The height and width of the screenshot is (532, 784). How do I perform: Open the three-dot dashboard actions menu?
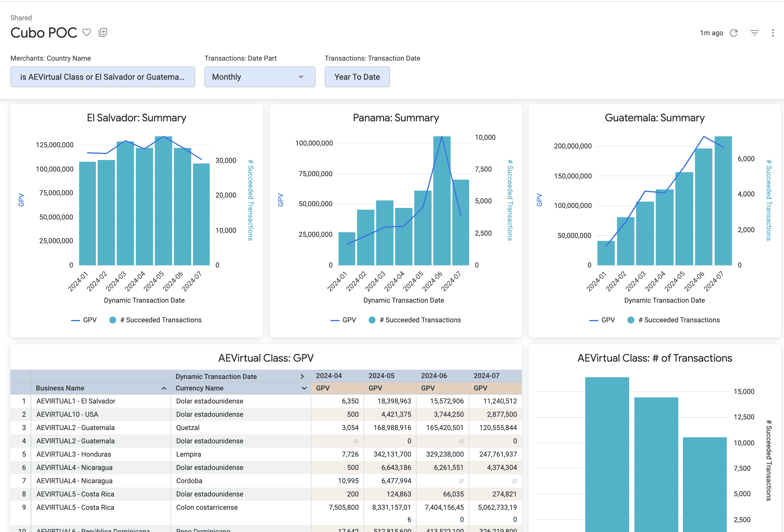point(772,33)
